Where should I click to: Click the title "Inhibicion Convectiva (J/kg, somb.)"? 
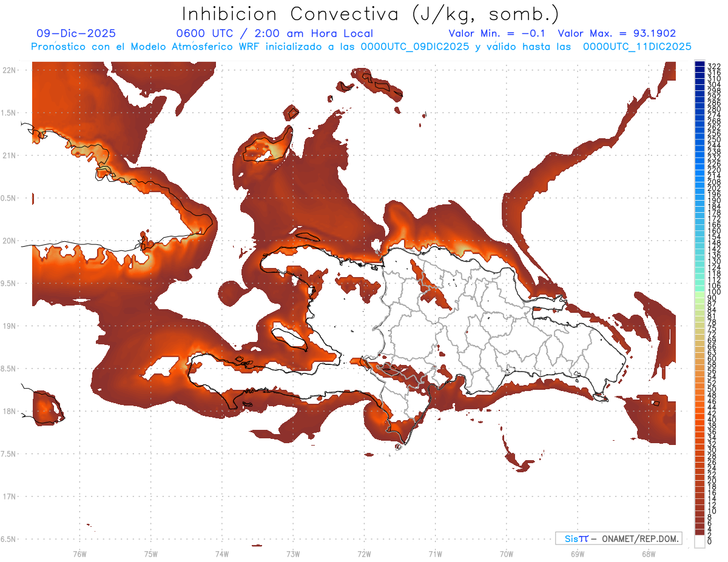370,14
